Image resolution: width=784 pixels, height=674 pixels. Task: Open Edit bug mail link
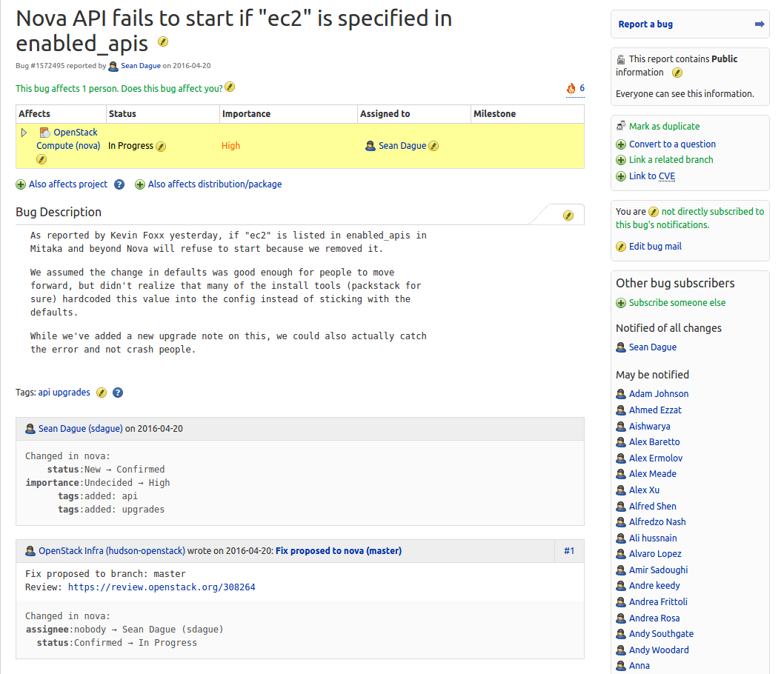click(654, 247)
